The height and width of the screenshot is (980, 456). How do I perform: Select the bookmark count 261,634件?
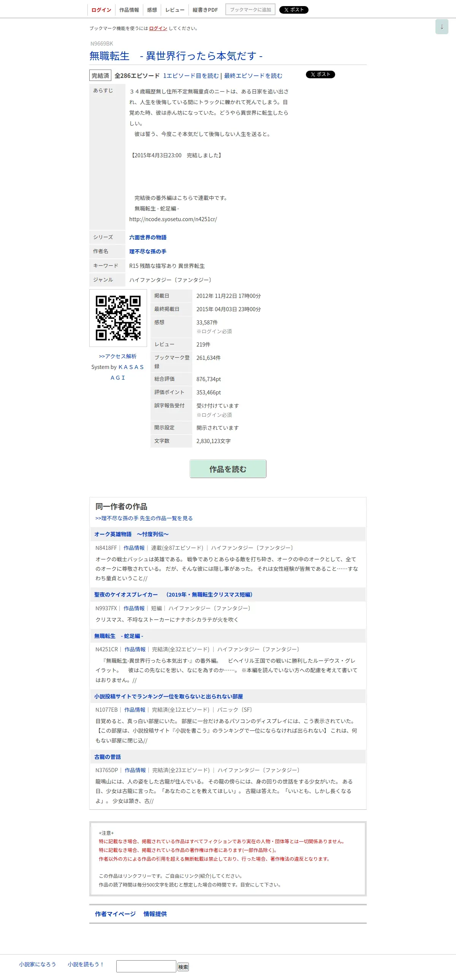point(208,358)
